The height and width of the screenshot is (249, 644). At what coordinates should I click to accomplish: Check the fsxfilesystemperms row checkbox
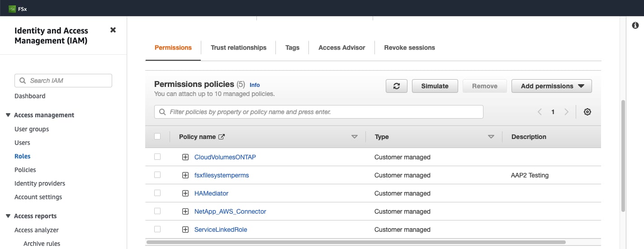pos(157,175)
